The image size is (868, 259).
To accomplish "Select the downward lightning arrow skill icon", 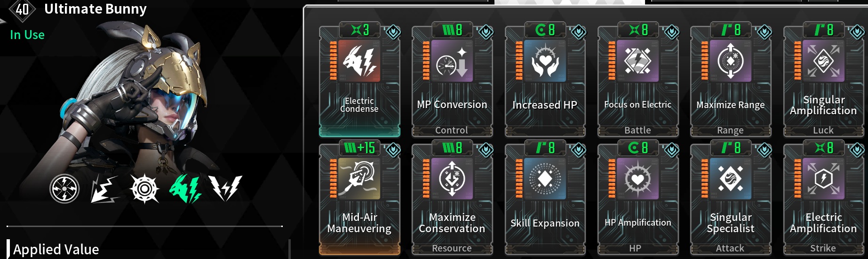I will (104, 189).
